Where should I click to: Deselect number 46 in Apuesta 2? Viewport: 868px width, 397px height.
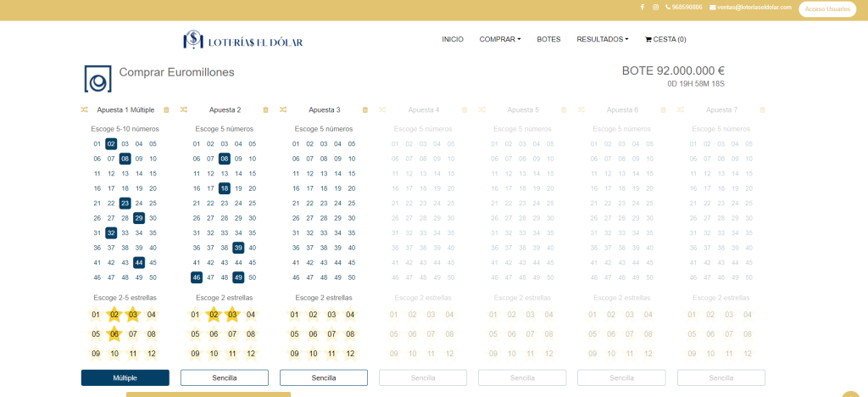click(x=197, y=277)
